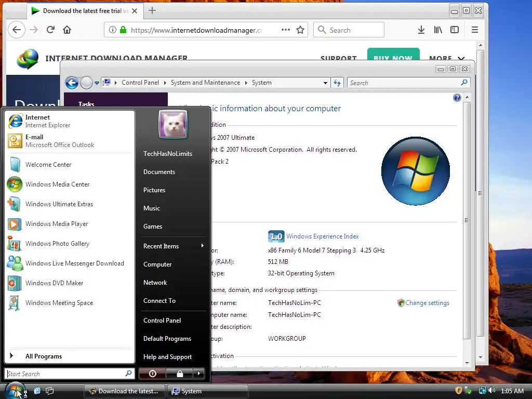Viewport: 532px width, 399px height.
Task: Click System and Maintenance breadcrumb
Action: click(205, 83)
